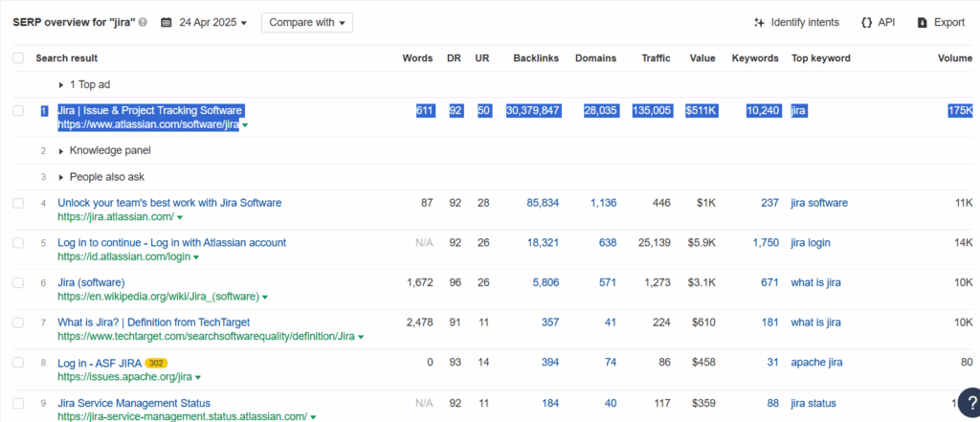Open the 'Log in - ASF JIRA' result title
Image resolution: width=980 pixels, height=422 pixels.
[x=100, y=363]
